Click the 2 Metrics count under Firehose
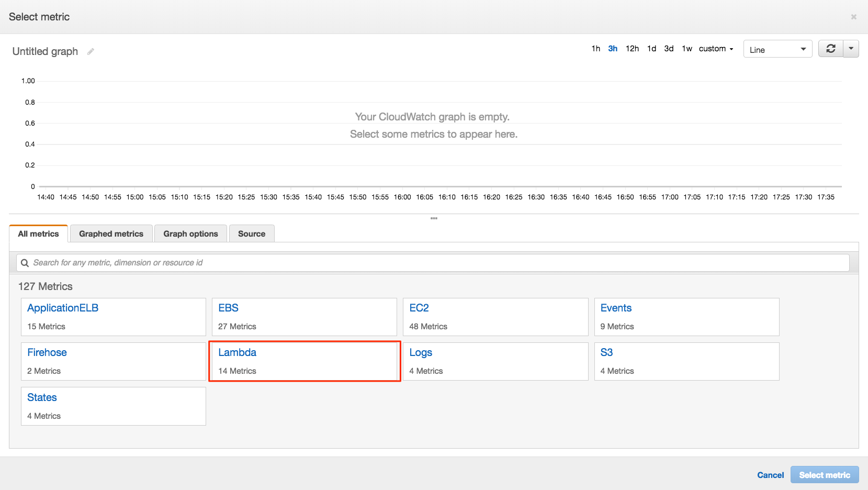 [44, 371]
